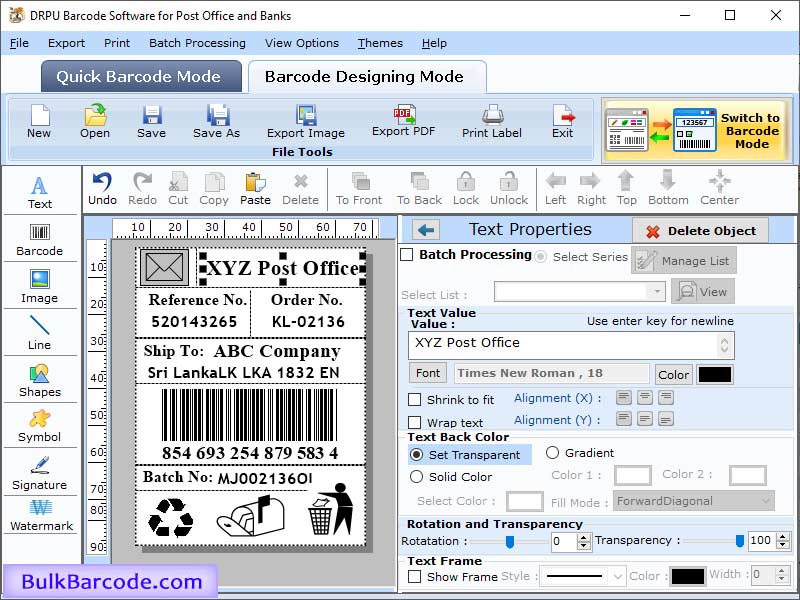The image size is (800, 600).
Task: Click Switch to Barcode Mode button
Action: point(697,131)
